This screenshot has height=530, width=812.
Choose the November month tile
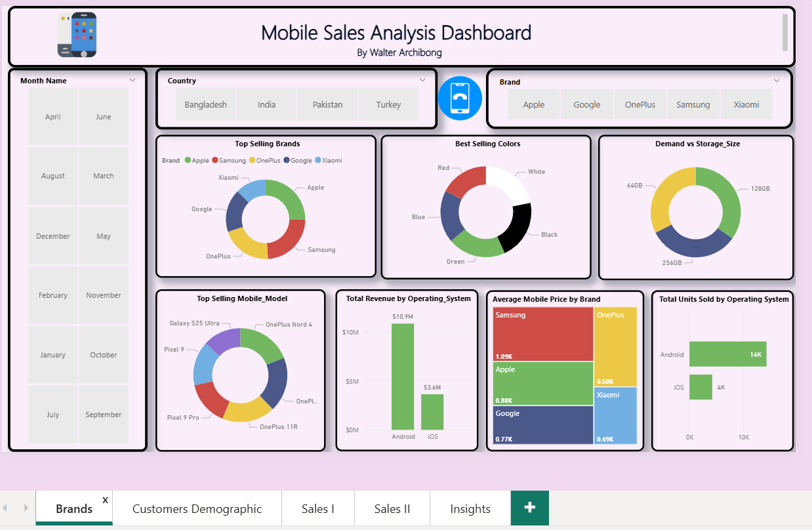click(x=104, y=295)
